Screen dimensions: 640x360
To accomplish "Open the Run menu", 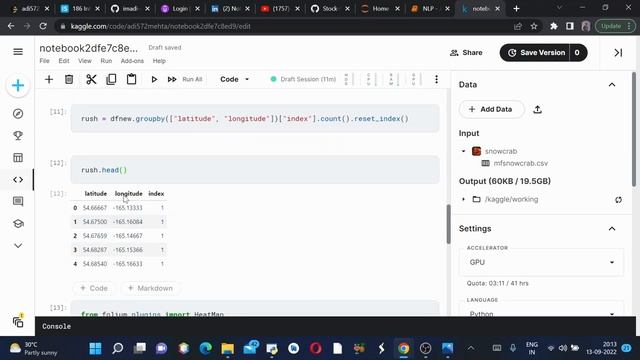I will tap(106, 61).
